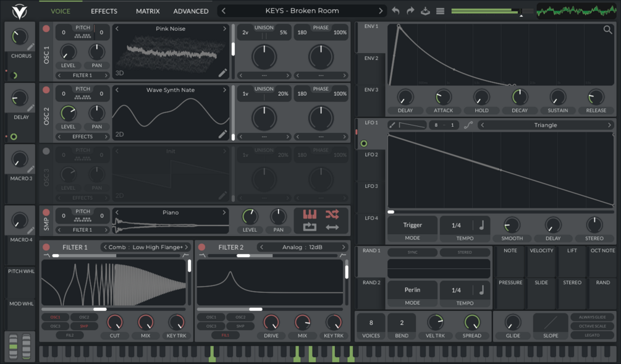Edit the Macro 4 pencil icon
The image size is (621, 364).
coord(30,231)
